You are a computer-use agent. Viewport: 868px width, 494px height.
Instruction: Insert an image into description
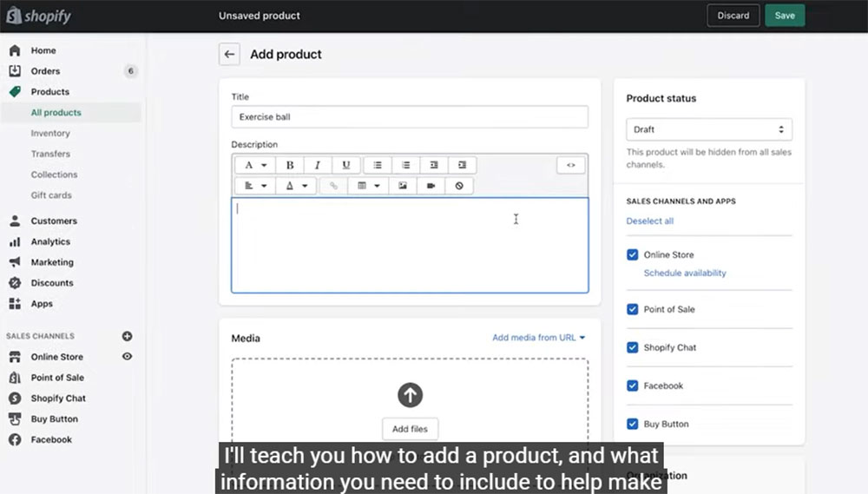click(x=403, y=186)
